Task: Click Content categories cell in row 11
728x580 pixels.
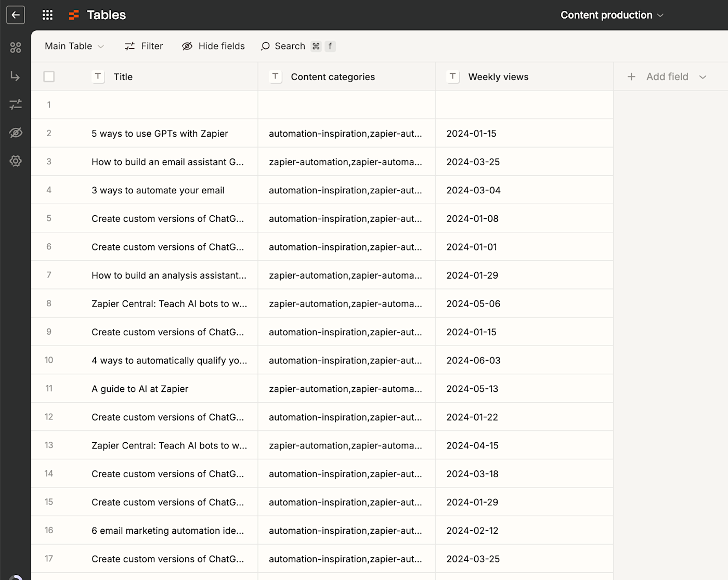Action: [347, 389]
